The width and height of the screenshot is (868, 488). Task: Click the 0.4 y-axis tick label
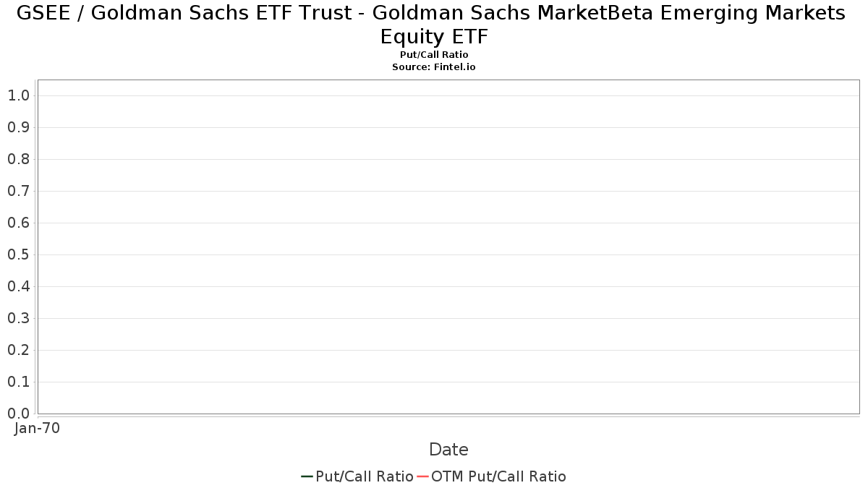pyautogui.click(x=18, y=286)
